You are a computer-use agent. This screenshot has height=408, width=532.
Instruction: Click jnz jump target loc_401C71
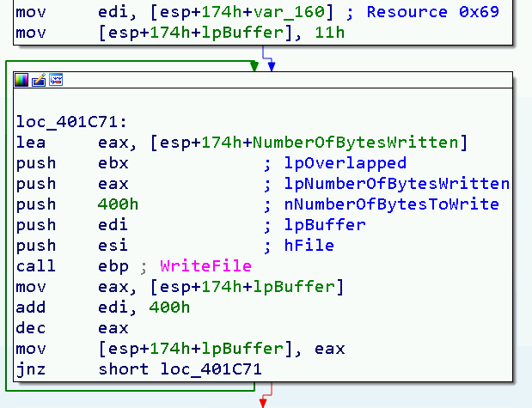(211, 369)
